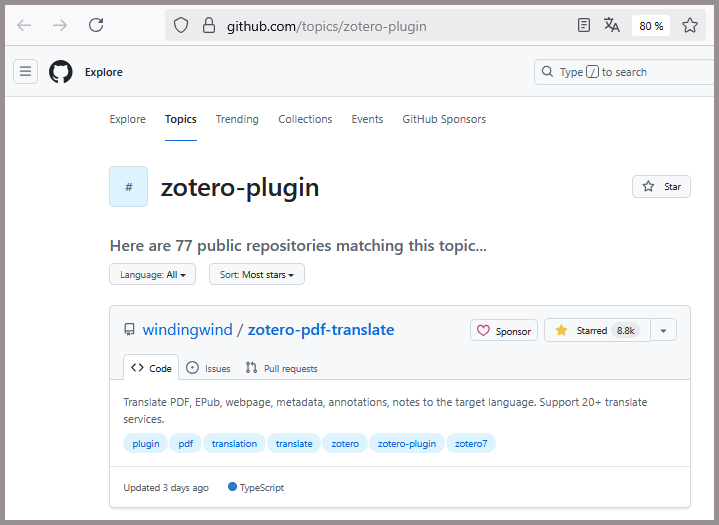The height and width of the screenshot is (525, 719).
Task: Select the plugin topic tag
Action: tap(145, 443)
